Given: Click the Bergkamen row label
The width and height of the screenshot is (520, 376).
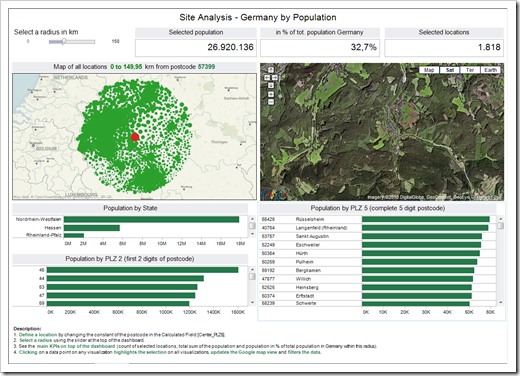Looking at the screenshot, I should pyautogui.click(x=308, y=270).
